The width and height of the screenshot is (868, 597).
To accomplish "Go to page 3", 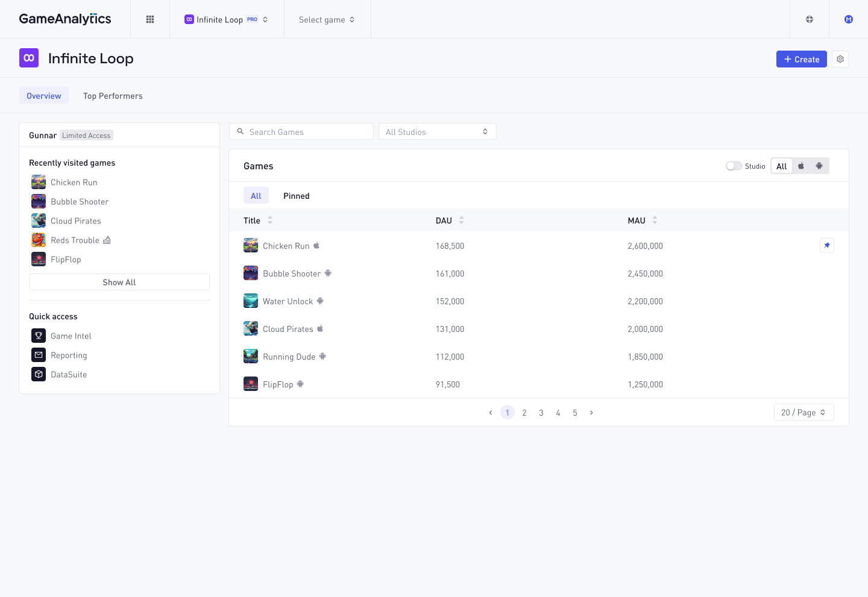I will [541, 413].
